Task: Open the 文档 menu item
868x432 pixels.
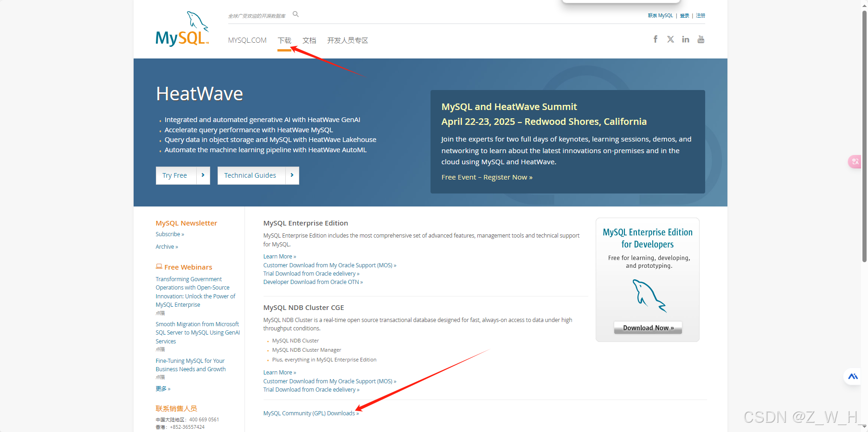Action: click(x=309, y=40)
